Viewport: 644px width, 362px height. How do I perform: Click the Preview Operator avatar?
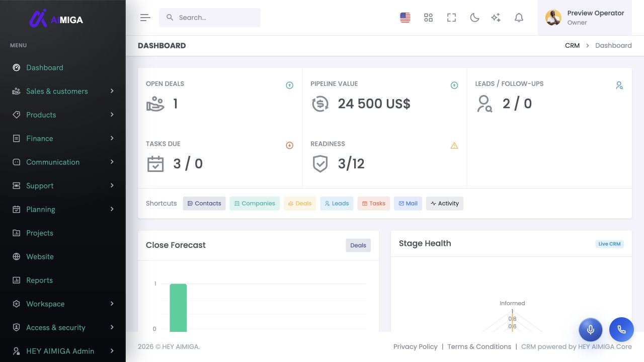click(553, 18)
